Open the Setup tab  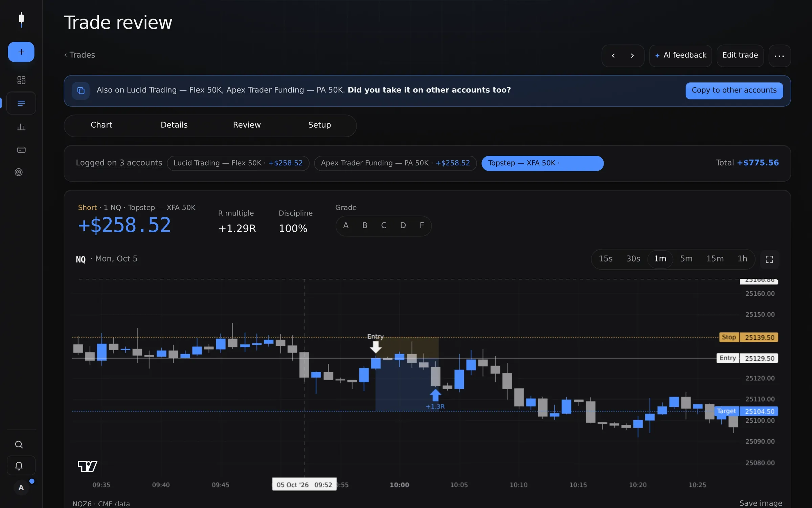point(319,125)
